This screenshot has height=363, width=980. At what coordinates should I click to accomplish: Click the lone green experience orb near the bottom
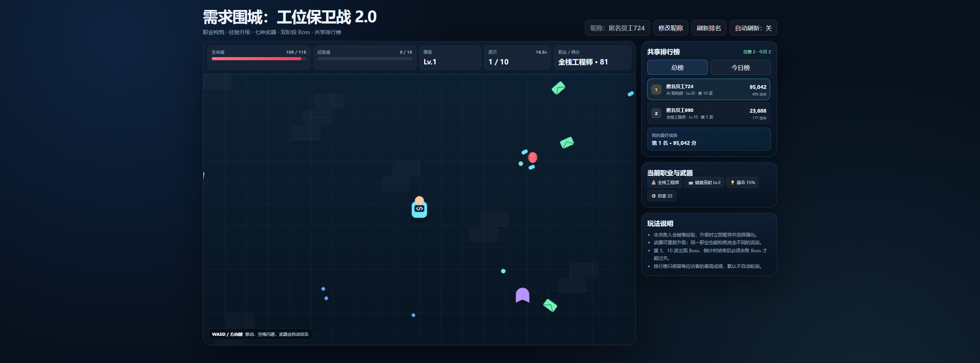coord(503,271)
